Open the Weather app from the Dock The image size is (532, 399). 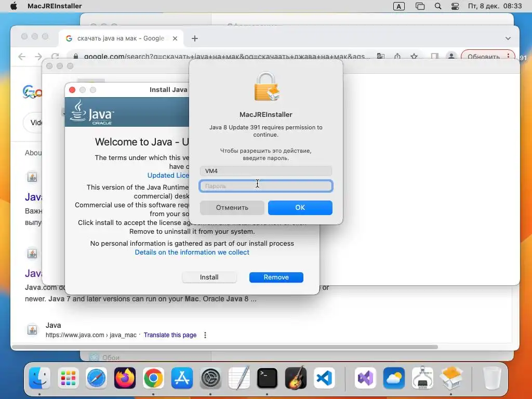click(x=394, y=378)
